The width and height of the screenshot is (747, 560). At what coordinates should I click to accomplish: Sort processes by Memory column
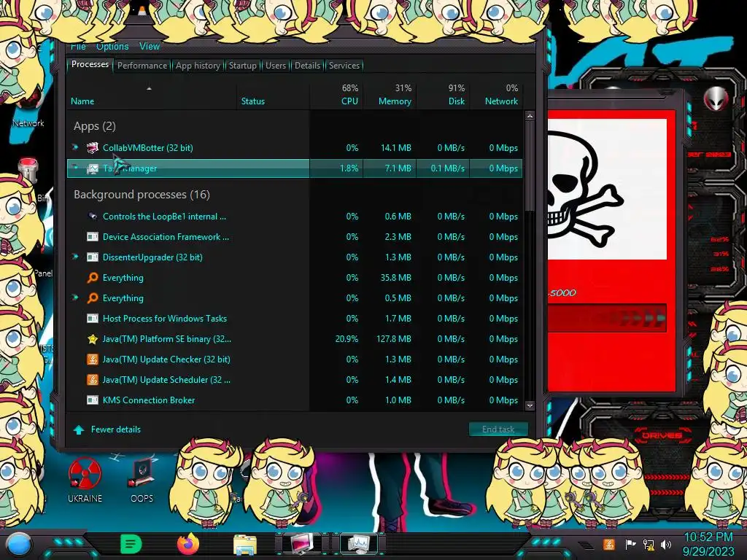[390, 96]
